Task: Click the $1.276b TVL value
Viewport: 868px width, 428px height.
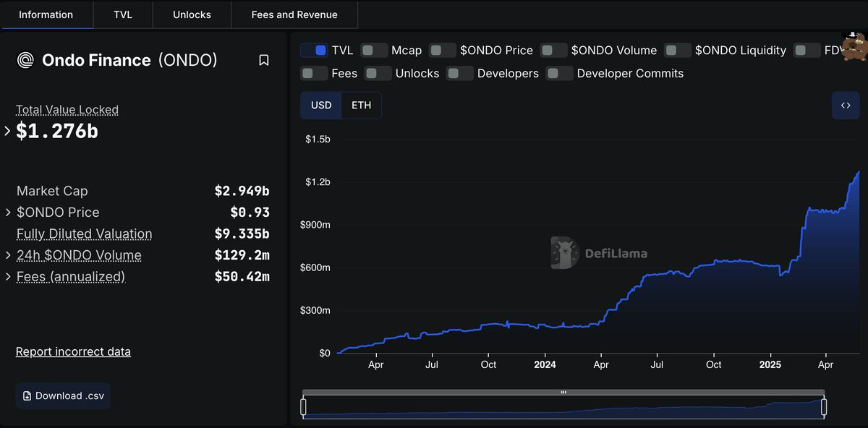Action: pyautogui.click(x=57, y=132)
